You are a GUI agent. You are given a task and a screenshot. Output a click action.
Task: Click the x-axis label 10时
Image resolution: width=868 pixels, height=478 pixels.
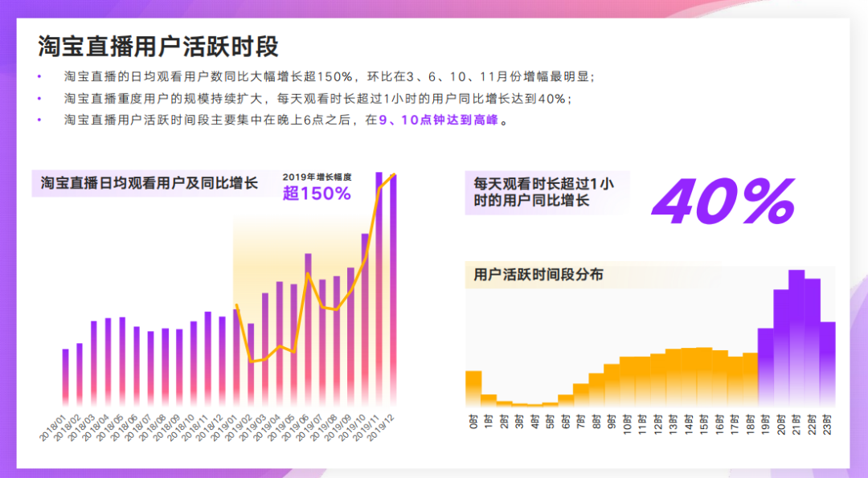coord(627,424)
